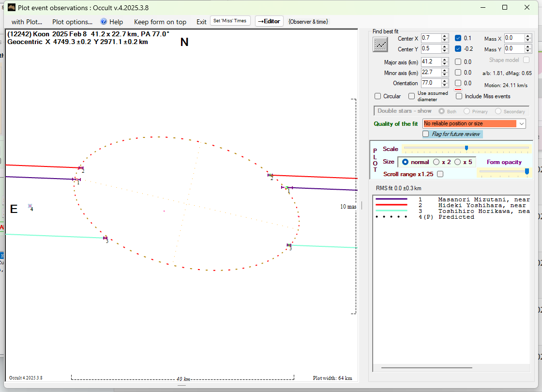Open the 'Plot options...' menu
This screenshot has width=542, height=392.
tap(72, 22)
